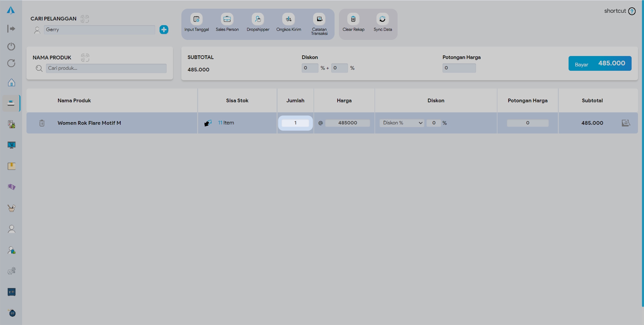Open Ongkos Kirim shipping cost
644x325 pixels.
pos(288,19)
